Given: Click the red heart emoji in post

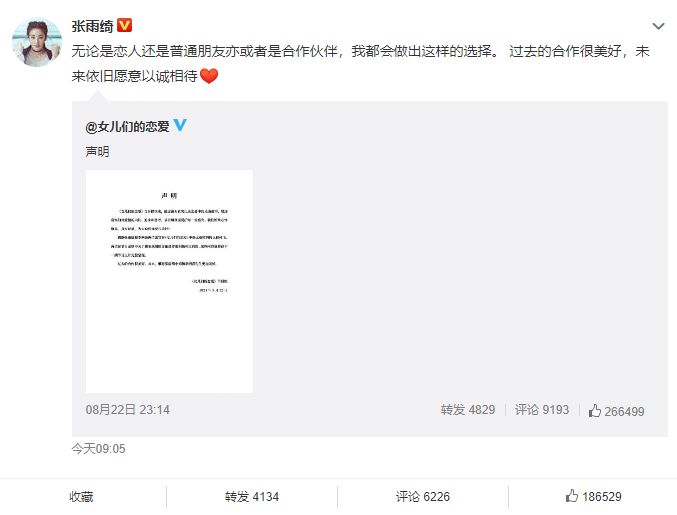Looking at the screenshot, I should point(209,76).
